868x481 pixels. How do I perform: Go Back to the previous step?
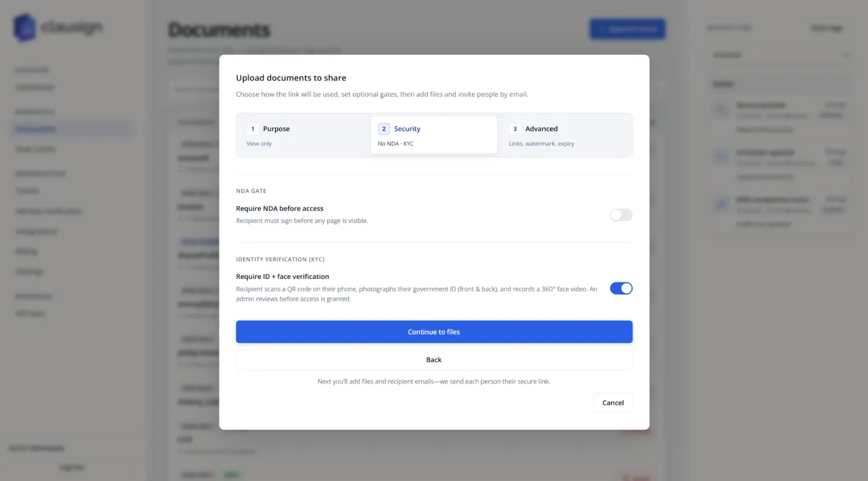[434, 360]
